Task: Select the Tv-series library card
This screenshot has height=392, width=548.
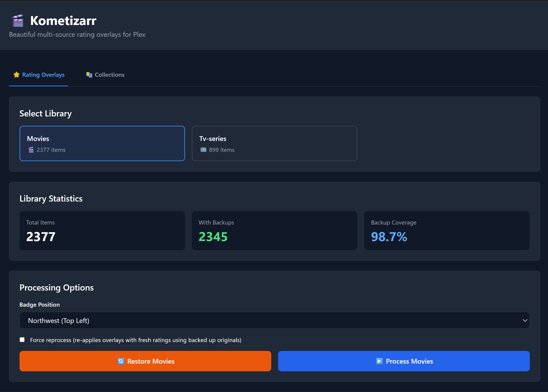Action: pyautogui.click(x=274, y=143)
